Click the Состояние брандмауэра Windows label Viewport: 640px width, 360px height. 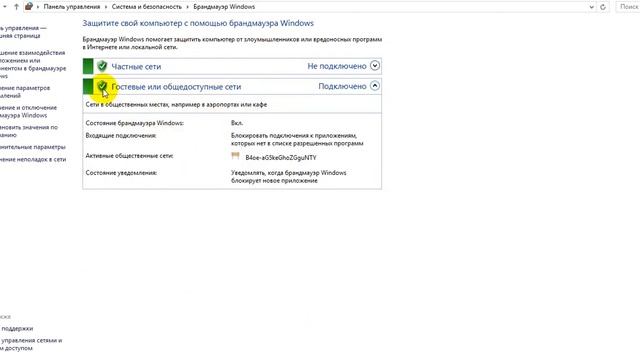pos(135,123)
